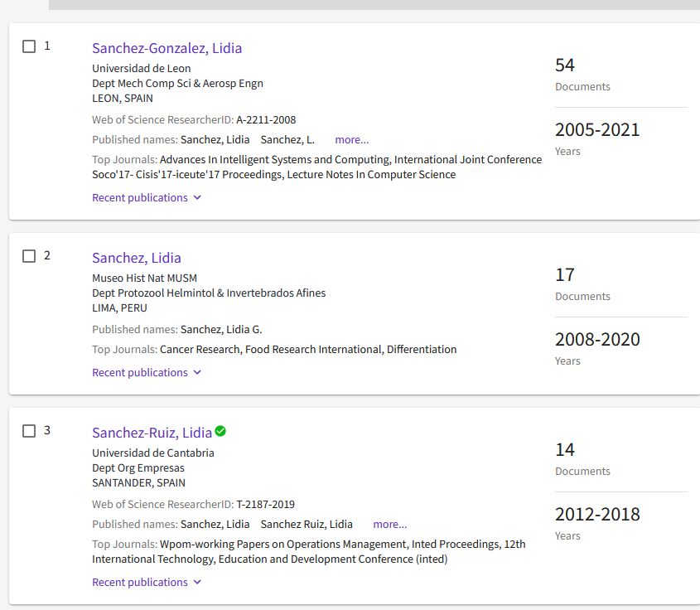Open the Sanchez-Gonzalez, Lidia author profile
The height and width of the screenshot is (610, 700).
point(167,48)
